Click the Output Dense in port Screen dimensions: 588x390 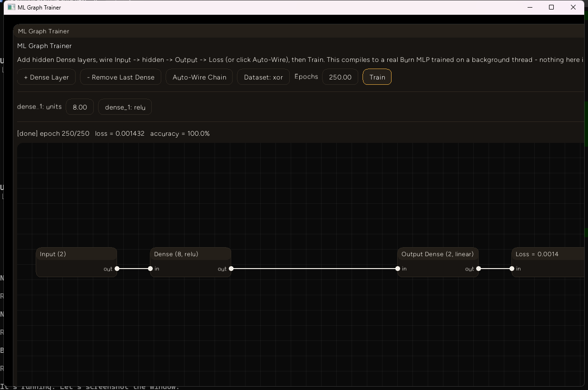[x=398, y=269]
